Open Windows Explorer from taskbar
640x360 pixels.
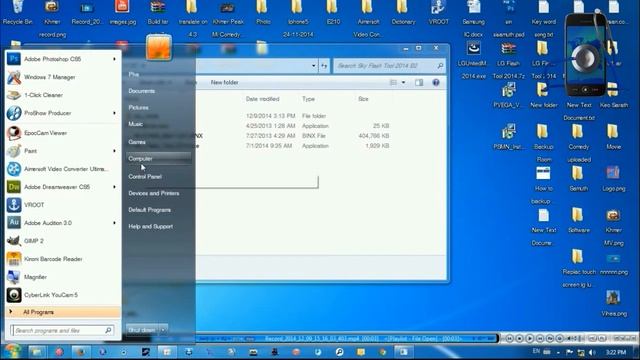(x=36, y=351)
